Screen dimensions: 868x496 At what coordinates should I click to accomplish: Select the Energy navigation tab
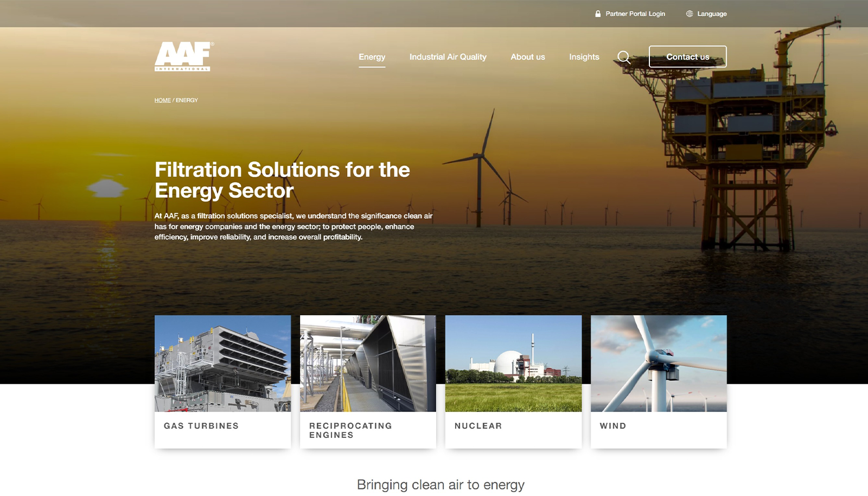(372, 56)
